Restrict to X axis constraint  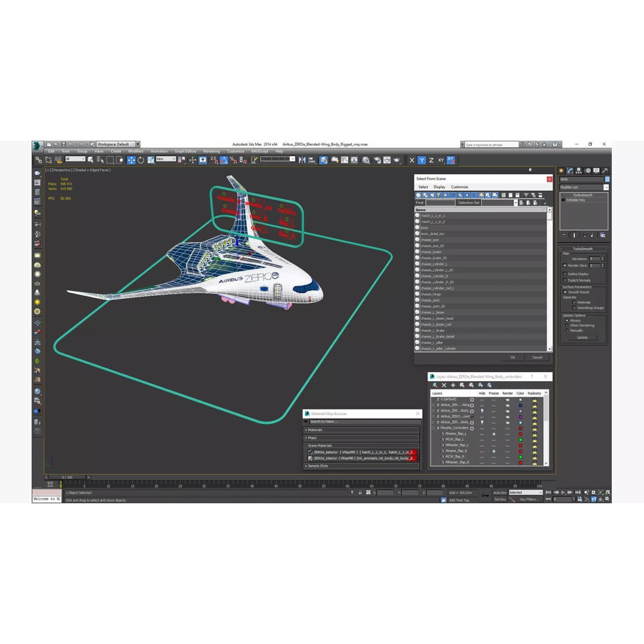click(x=412, y=160)
